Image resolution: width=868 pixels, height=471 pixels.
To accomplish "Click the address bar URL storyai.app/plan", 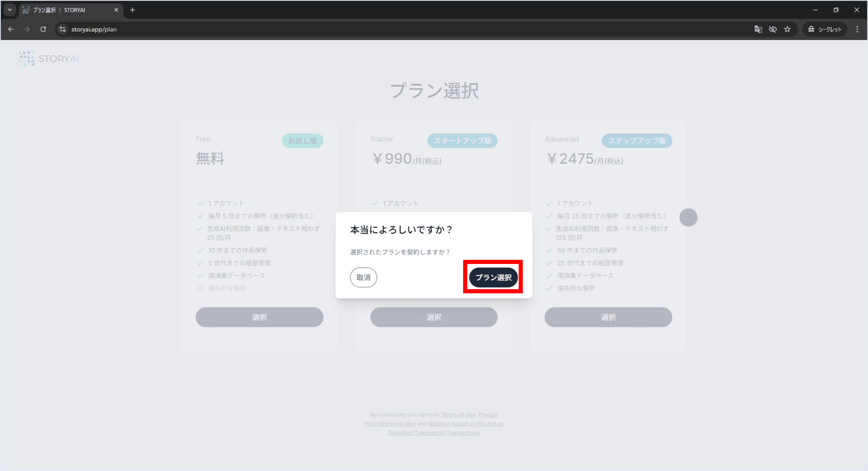I will coord(94,29).
